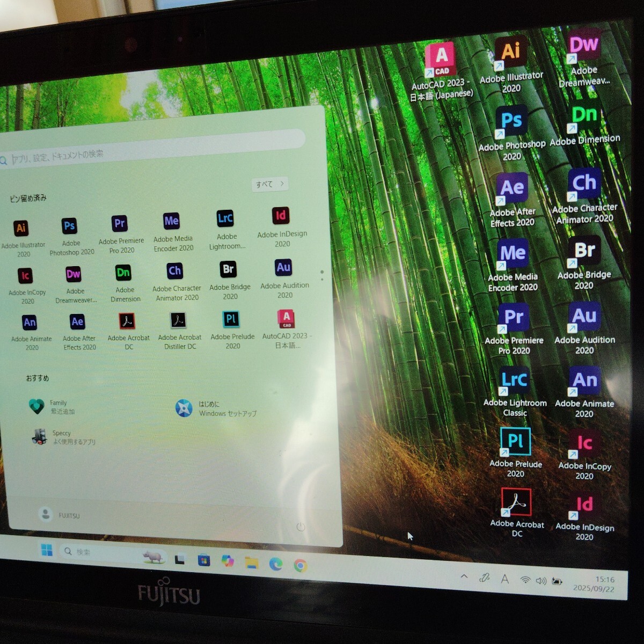The width and height of the screenshot is (644, 644).
Task: Select Adobe After Effects 2020 desktop icon
Action: [x=512, y=200]
